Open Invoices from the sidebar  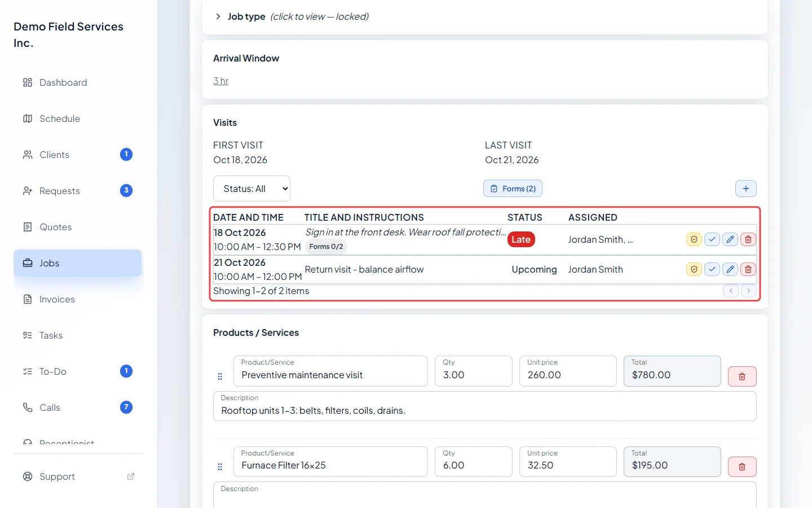click(x=78, y=299)
